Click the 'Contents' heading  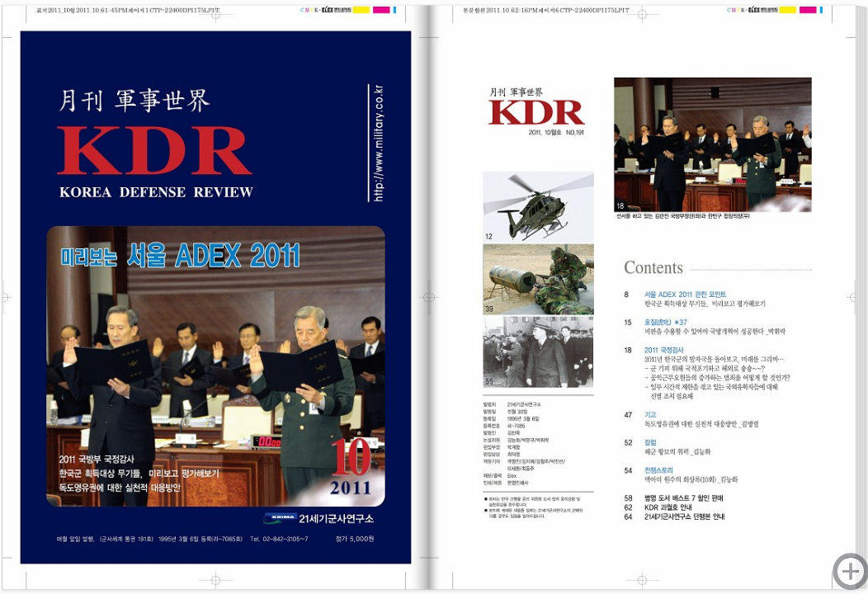pos(653,267)
